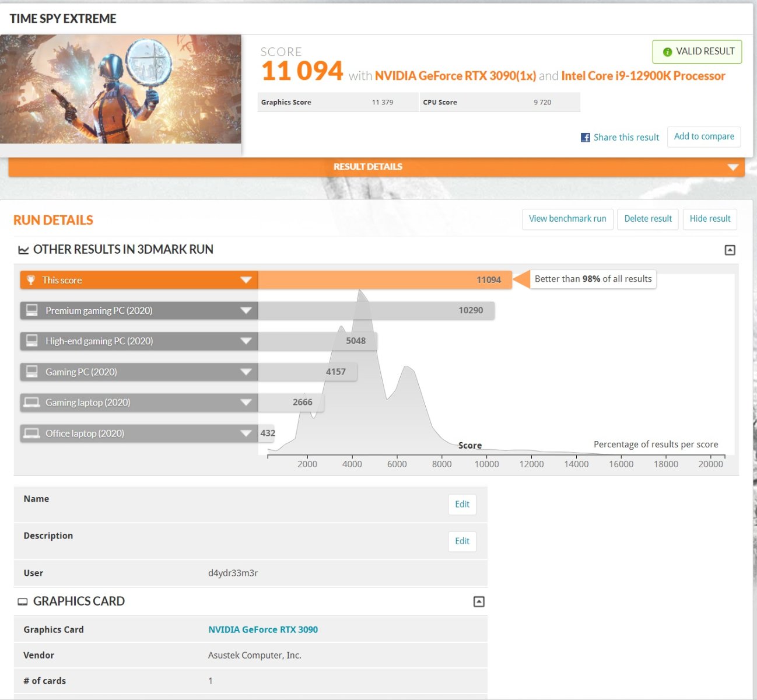The image size is (757, 700).
Task: Open the Gaming laptop (2020) dropdown arrow
Action: pos(246,402)
